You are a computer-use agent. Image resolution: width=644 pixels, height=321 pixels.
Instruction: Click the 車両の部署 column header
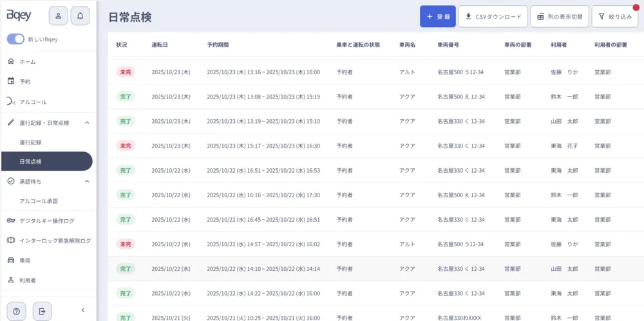coord(518,45)
